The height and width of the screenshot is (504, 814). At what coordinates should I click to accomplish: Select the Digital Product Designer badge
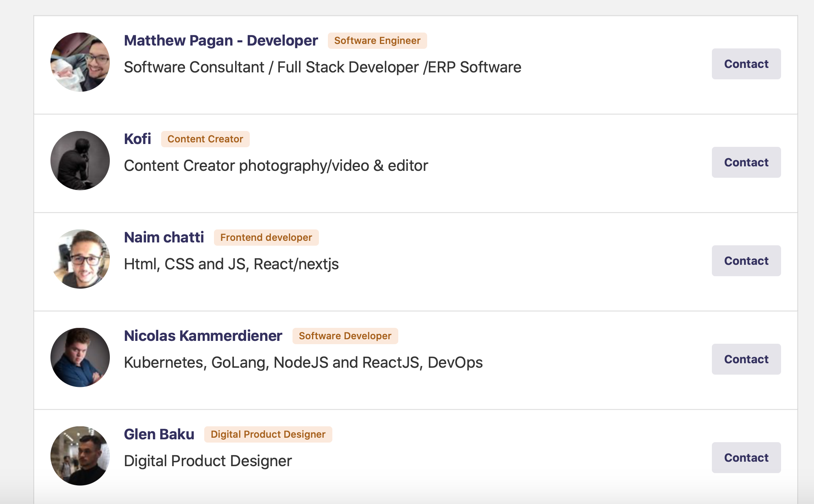(268, 434)
